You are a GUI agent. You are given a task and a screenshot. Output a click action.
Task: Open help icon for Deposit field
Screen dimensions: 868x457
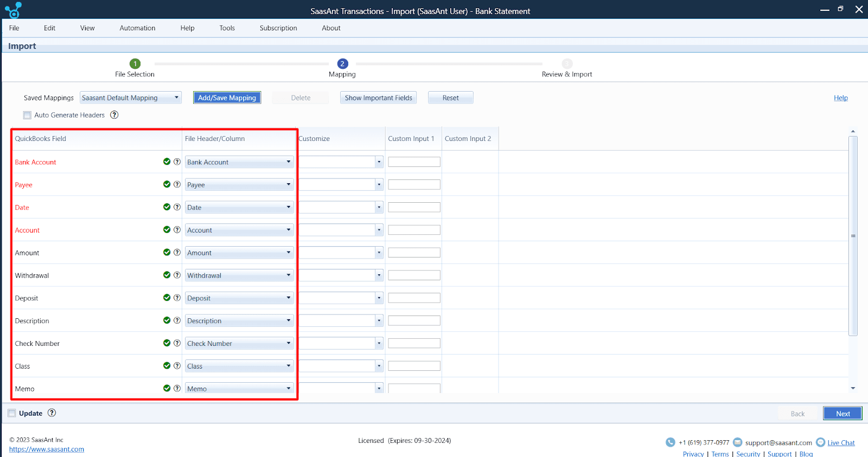pyautogui.click(x=177, y=298)
